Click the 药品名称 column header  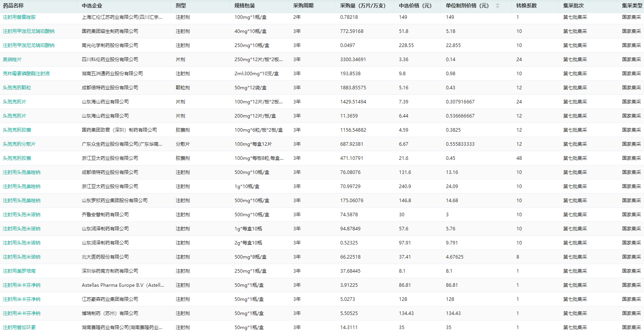click(13, 6)
